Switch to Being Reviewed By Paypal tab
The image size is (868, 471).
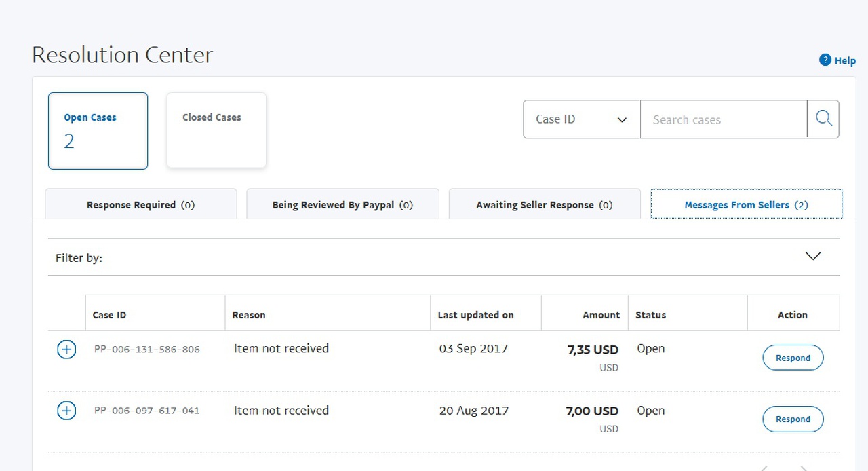point(342,205)
